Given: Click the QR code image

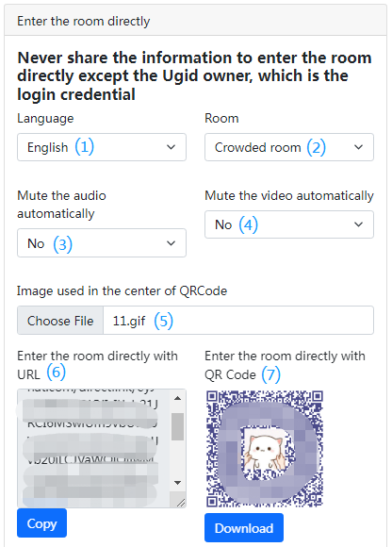Looking at the screenshot, I should (x=265, y=449).
